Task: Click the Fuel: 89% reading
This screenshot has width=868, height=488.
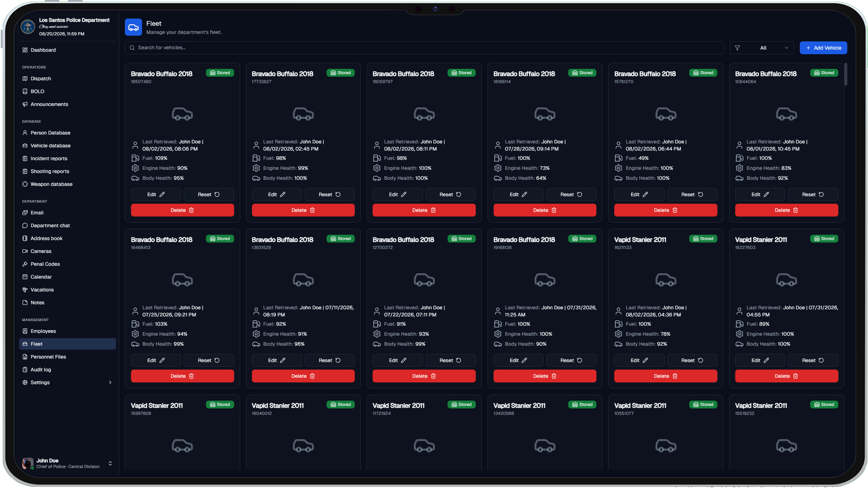Action: 758,324
